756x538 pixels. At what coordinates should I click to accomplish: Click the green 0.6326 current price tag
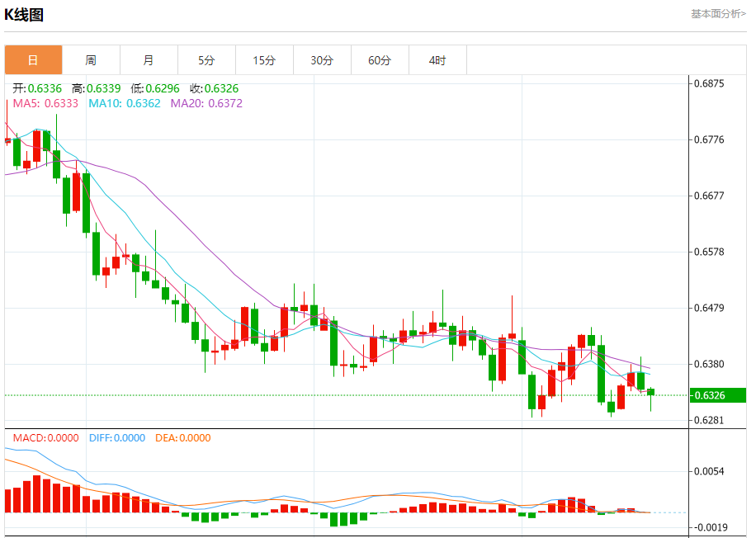click(718, 396)
